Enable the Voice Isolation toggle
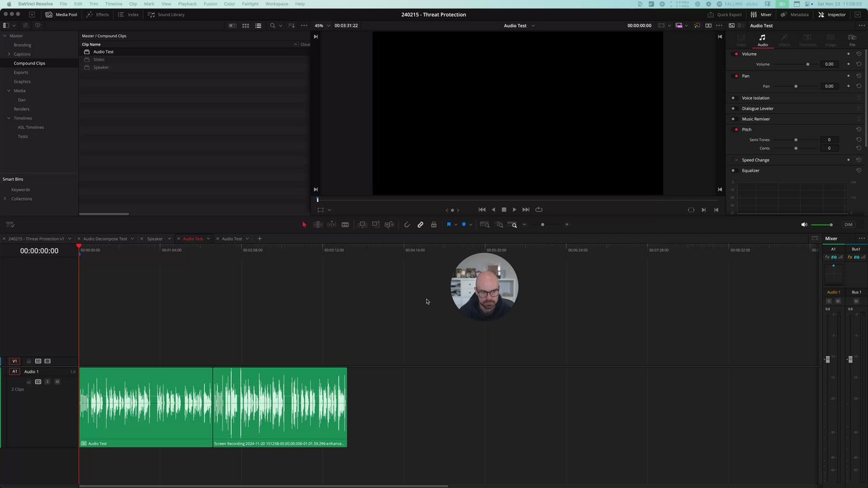 (x=733, y=98)
